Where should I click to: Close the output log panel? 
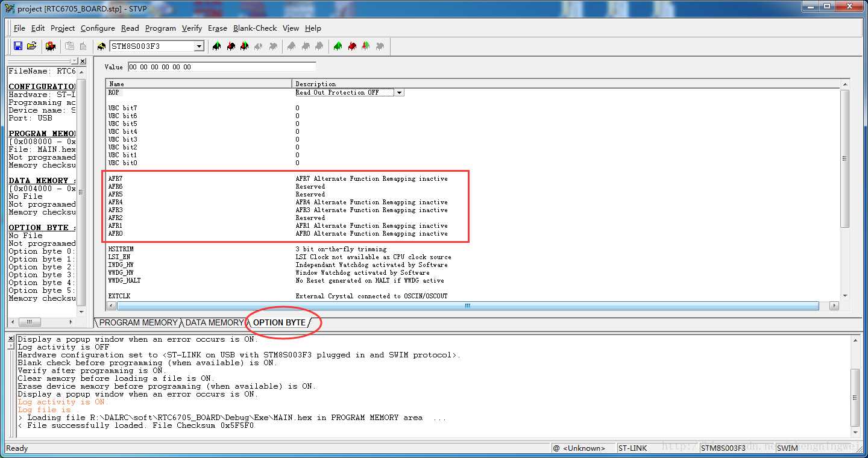pyautogui.click(x=11, y=339)
